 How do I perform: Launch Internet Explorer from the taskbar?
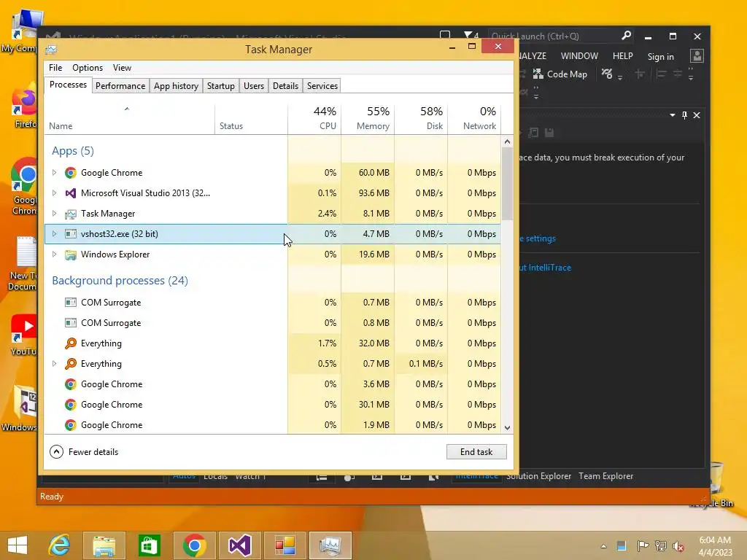point(60,545)
